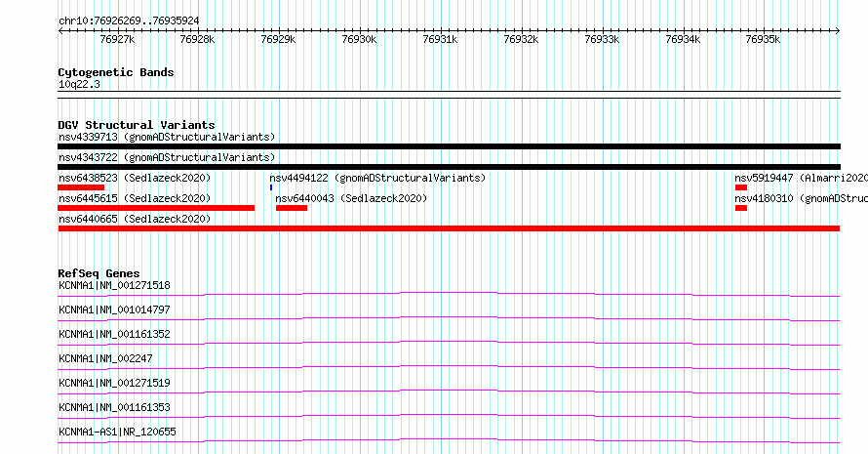The height and width of the screenshot is (454, 868).
Task: Open variant label nsv6445615 (Sedlazeck2020)
Action: (x=135, y=198)
